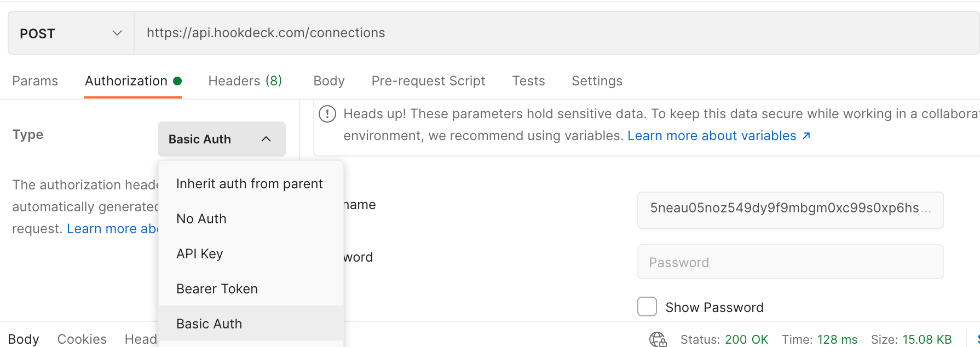
Task: Collapse the Basic Auth type dropdown
Action: point(221,139)
